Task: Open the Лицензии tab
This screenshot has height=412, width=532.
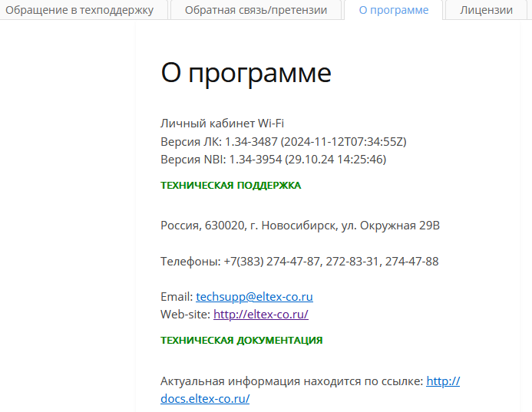Action: coord(486,10)
